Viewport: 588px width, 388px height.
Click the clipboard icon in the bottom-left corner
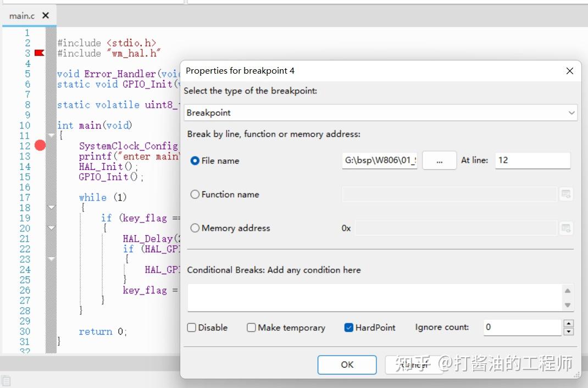pyautogui.click(x=7, y=379)
